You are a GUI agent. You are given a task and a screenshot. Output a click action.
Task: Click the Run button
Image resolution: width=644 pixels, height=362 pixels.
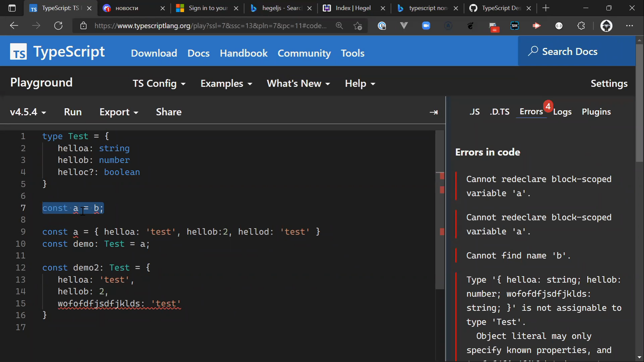pyautogui.click(x=73, y=112)
